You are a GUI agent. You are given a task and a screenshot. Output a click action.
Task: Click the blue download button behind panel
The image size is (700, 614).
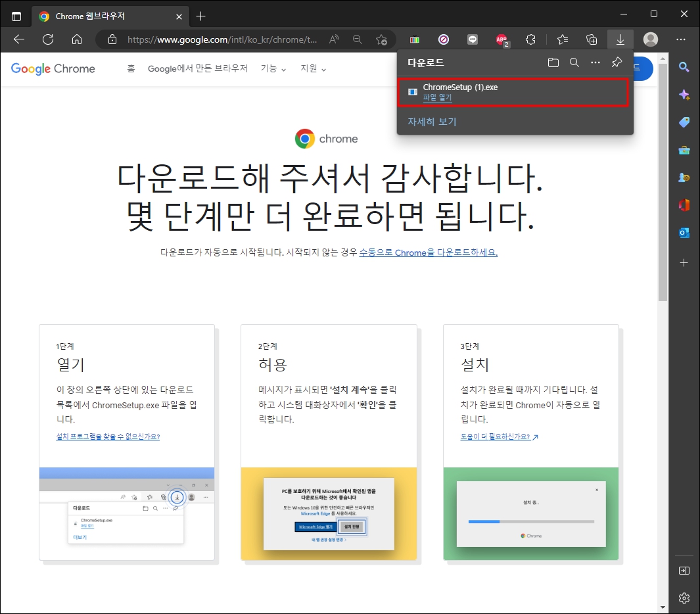643,68
